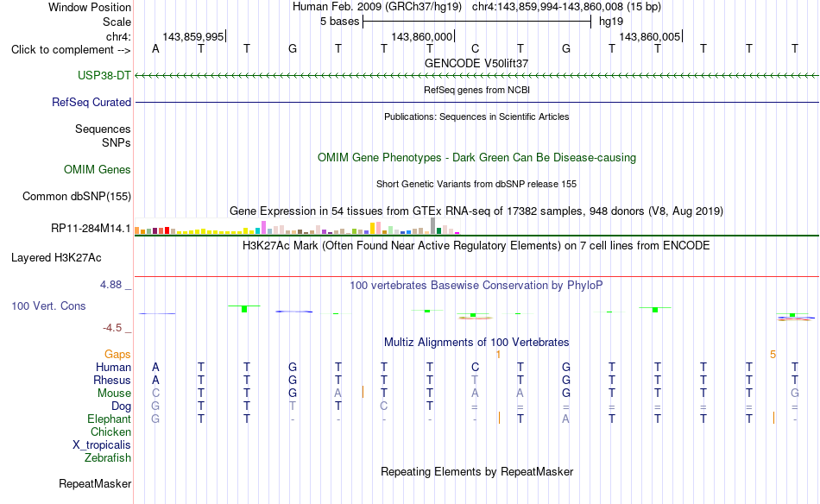The height and width of the screenshot is (504, 820).
Task: Click the C base in the Dog row
Action: pos(384,406)
